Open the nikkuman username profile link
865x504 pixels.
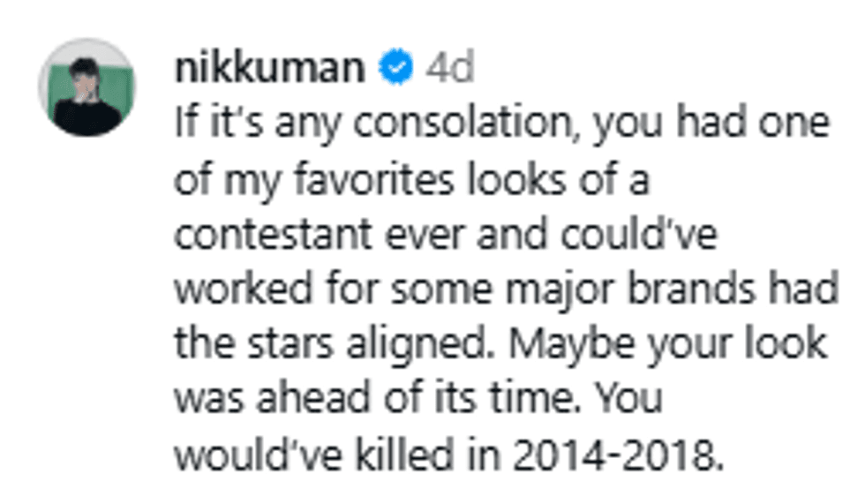[x=269, y=68]
